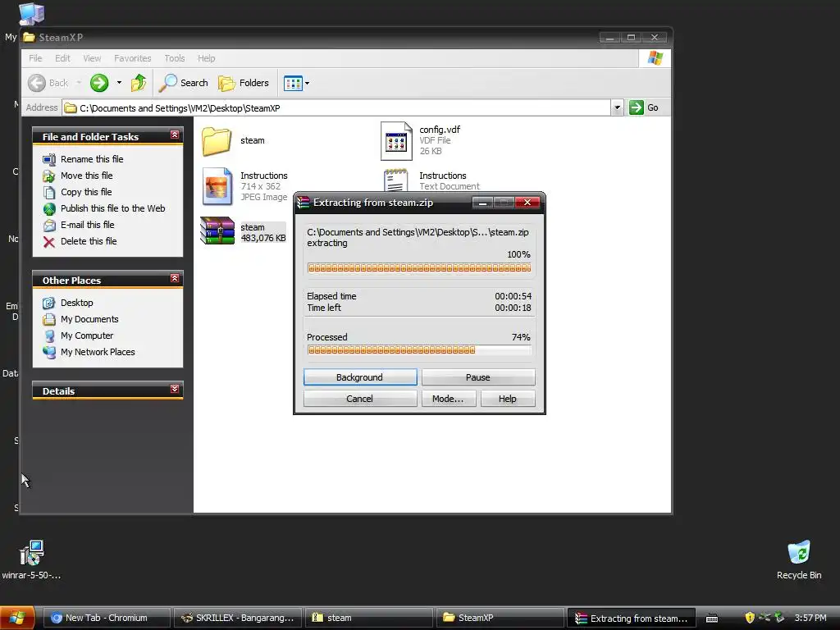Click the Processed progress bar at 74%

419,350
